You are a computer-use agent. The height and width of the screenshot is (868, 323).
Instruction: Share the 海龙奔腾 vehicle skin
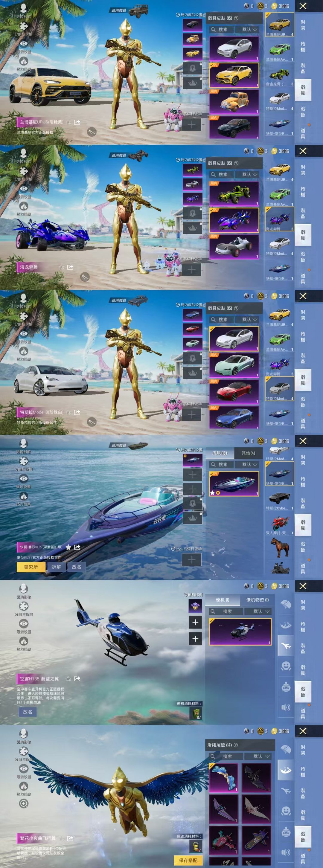pyautogui.click(x=71, y=267)
